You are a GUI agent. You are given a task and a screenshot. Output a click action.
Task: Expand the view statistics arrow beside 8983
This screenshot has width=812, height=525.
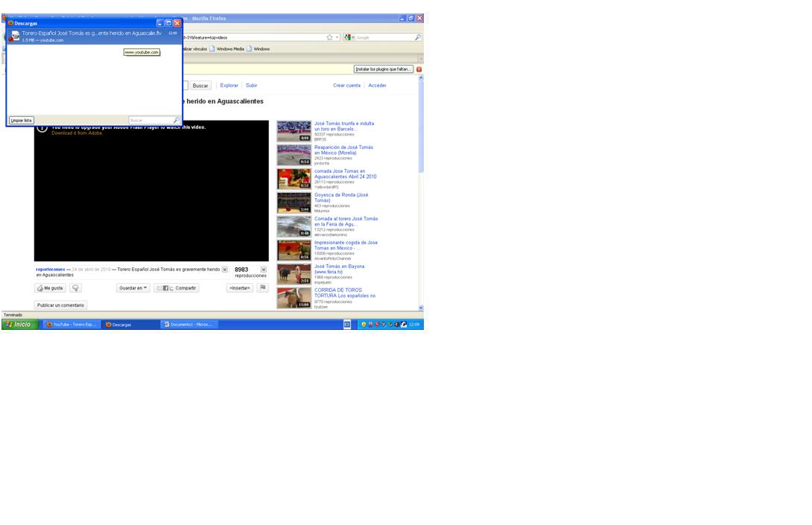pos(264,270)
